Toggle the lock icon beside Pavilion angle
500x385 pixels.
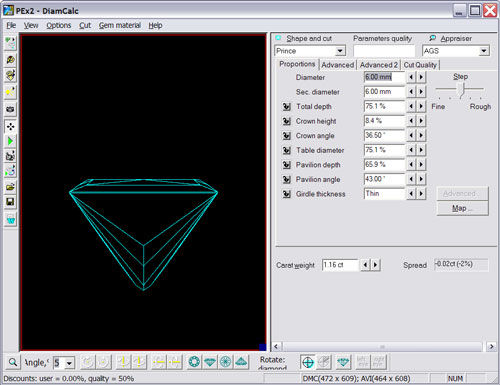[x=286, y=179]
